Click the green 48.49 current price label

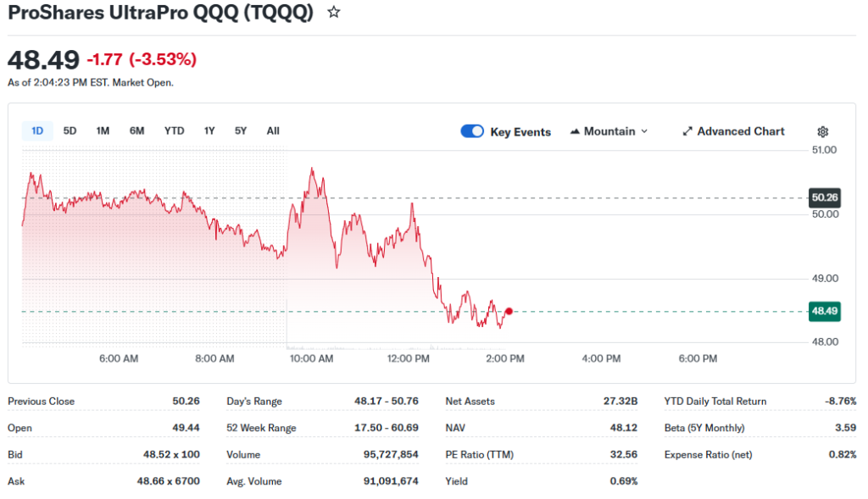(x=824, y=311)
